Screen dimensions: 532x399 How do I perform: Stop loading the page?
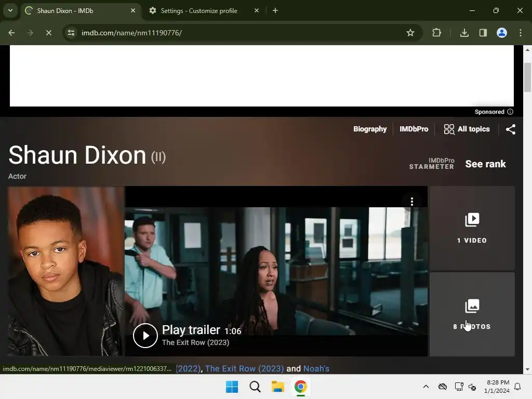click(48, 33)
